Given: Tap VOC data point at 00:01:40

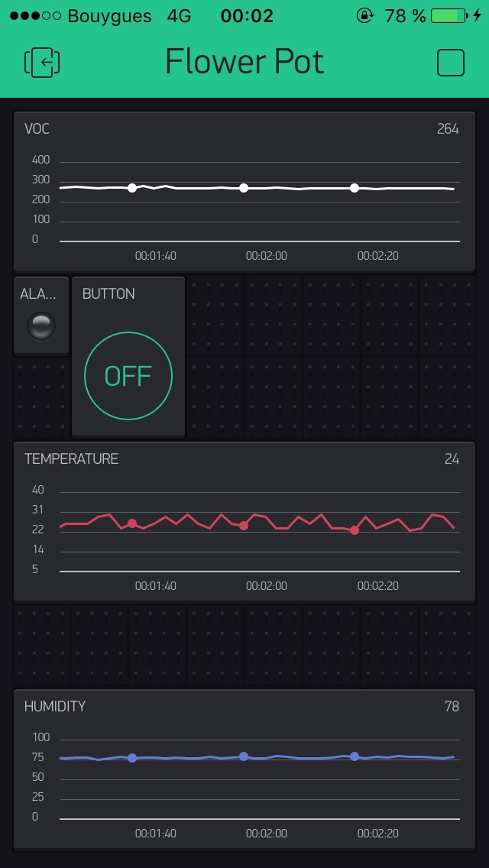Looking at the screenshot, I should click(132, 188).
